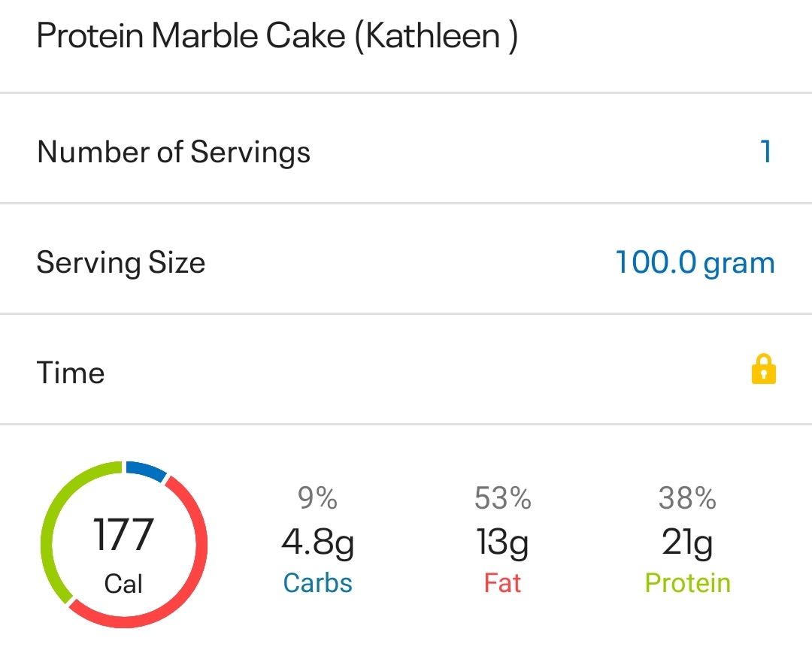Tap the red Fat label
This screenshot has width=812, height=656.
pyautogui.click(x=502, y=583)
